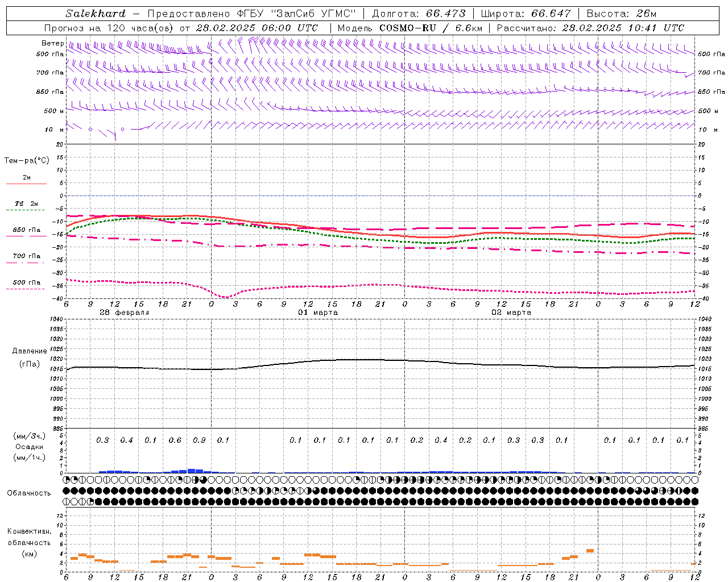Screen dimensions: 728x582
Task: Click the '2м' temperature legend entry
Action: [x=26, y=178]
